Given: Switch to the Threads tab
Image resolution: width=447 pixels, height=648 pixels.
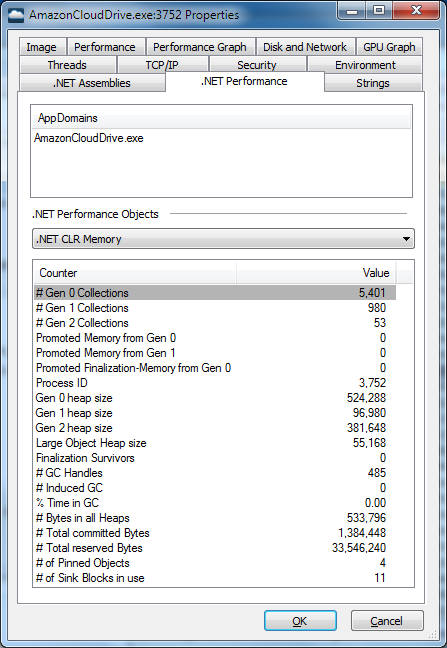Looking at the screenshot, I should click(67, 65).
